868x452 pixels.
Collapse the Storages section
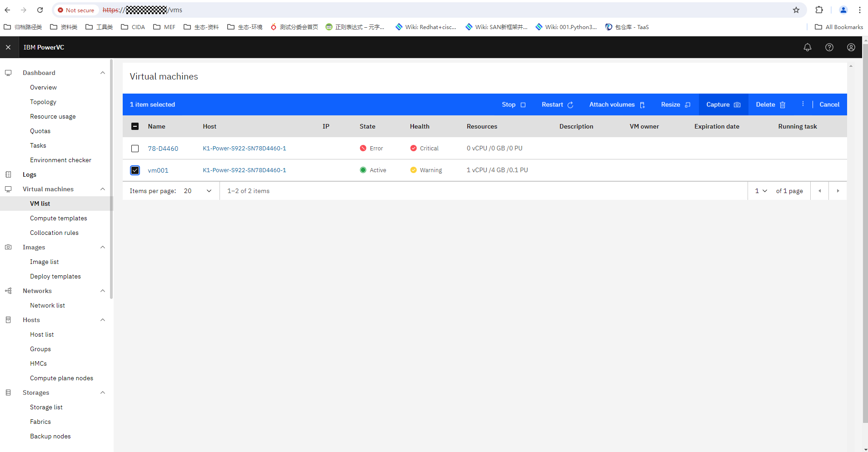(103, 392)
